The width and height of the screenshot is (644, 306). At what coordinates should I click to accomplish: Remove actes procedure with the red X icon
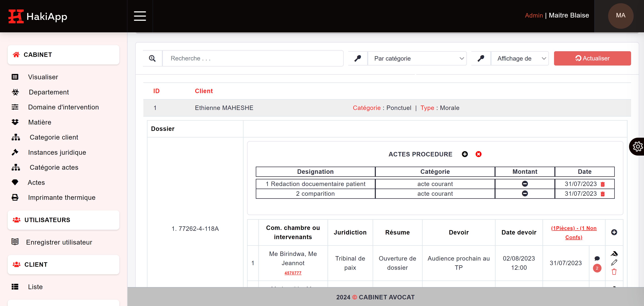pyautogui.click(x=479, y=154)
